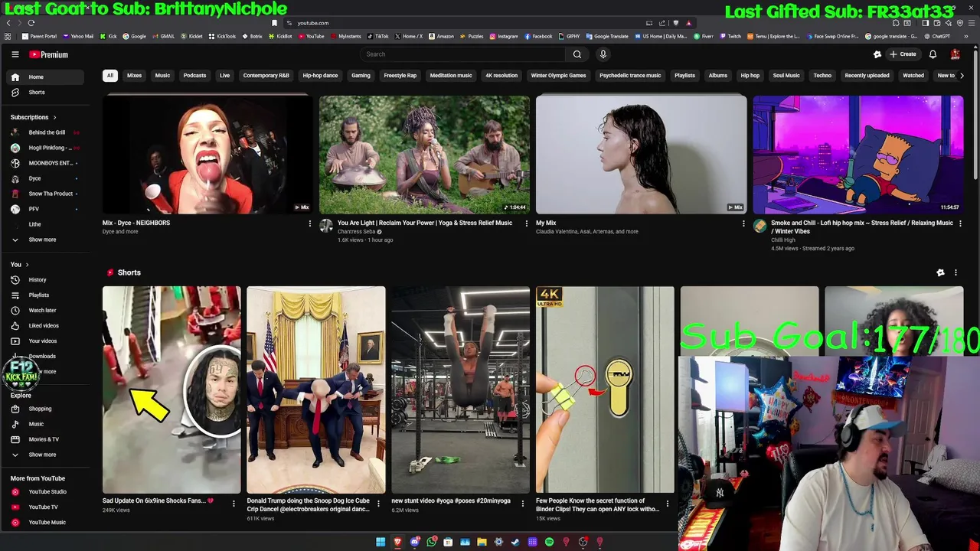Reload the page in browser toolbar

click(31, 23)
